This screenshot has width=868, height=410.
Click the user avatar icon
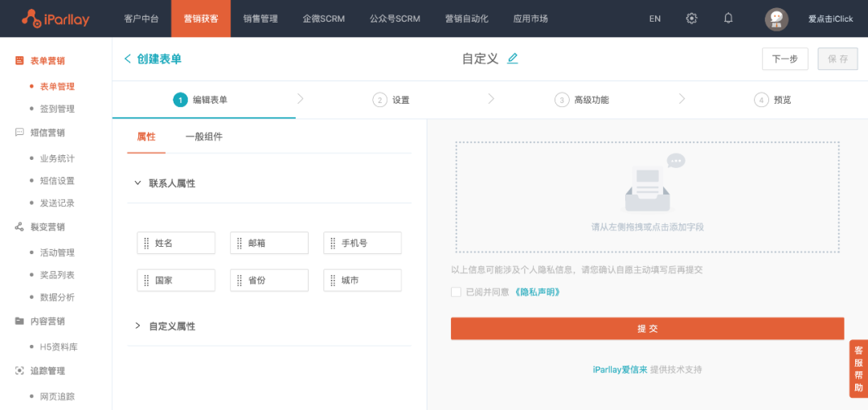click(x=776, y=19)
